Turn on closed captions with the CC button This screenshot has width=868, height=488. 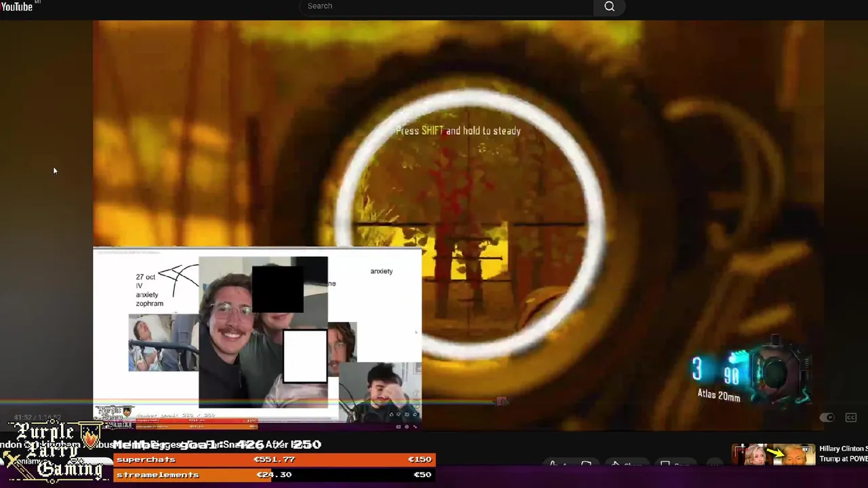[851, 418]
